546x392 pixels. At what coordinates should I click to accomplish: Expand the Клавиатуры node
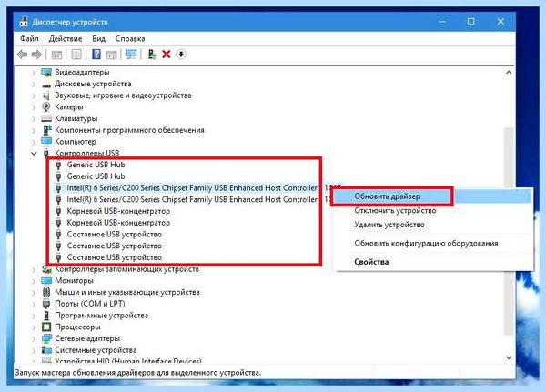point(34,119)
